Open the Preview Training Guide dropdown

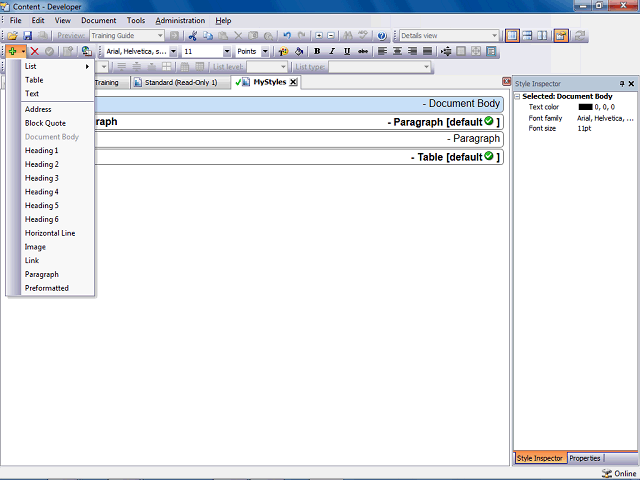(160, 36)
